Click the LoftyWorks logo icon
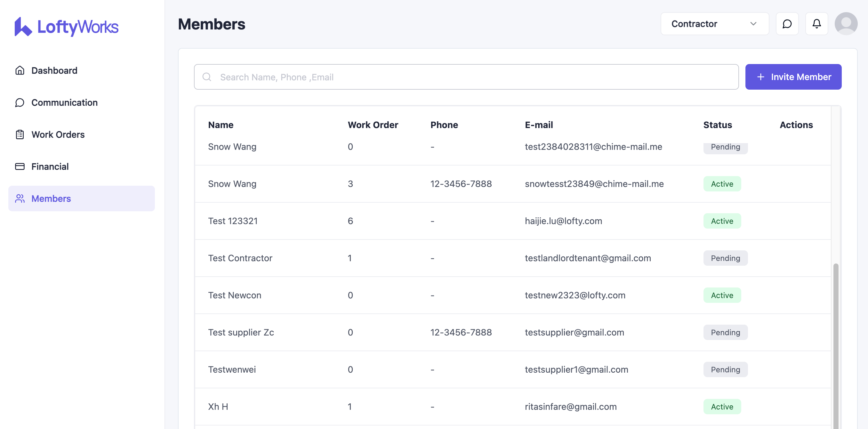 pos(23,27)
